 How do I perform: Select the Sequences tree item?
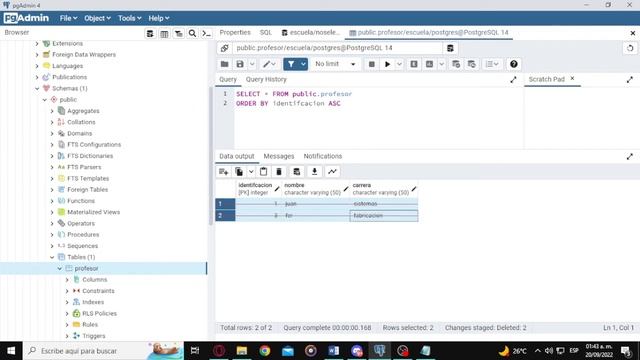point(82,246)
